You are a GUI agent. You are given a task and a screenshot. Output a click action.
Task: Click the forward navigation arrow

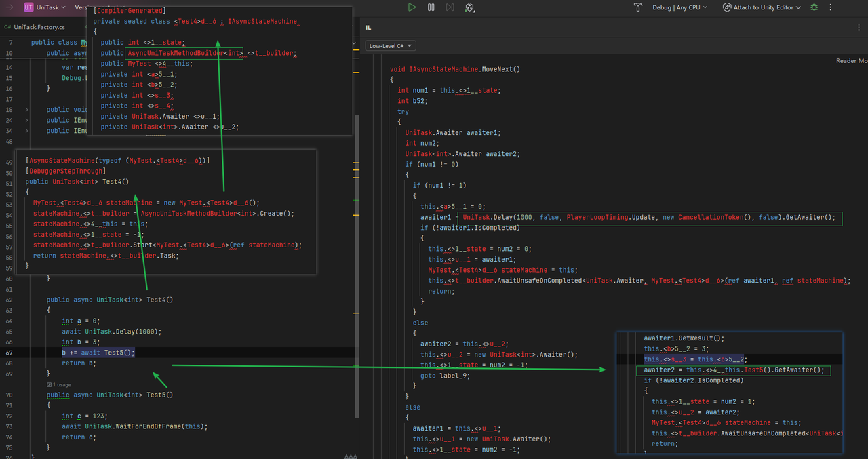pyautogui.click(x=9, y=7)
